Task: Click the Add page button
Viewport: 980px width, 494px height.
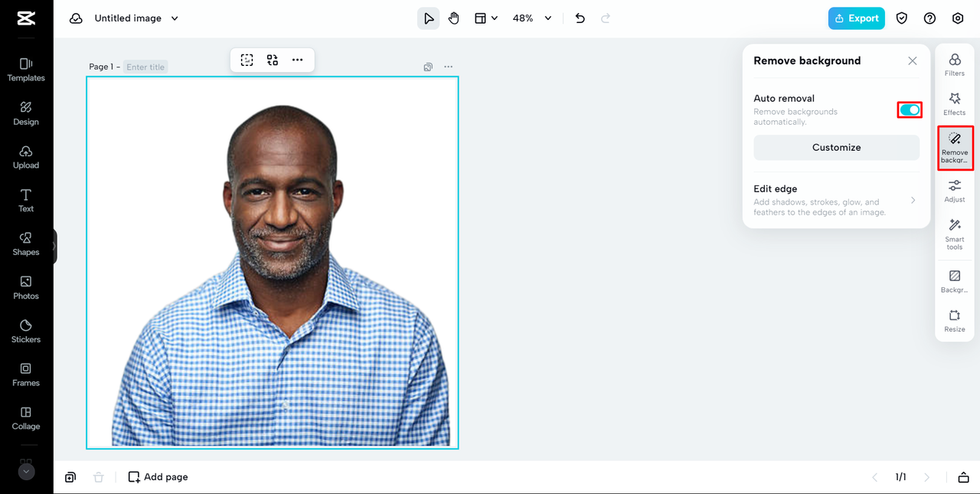Action: pos(158,477)
